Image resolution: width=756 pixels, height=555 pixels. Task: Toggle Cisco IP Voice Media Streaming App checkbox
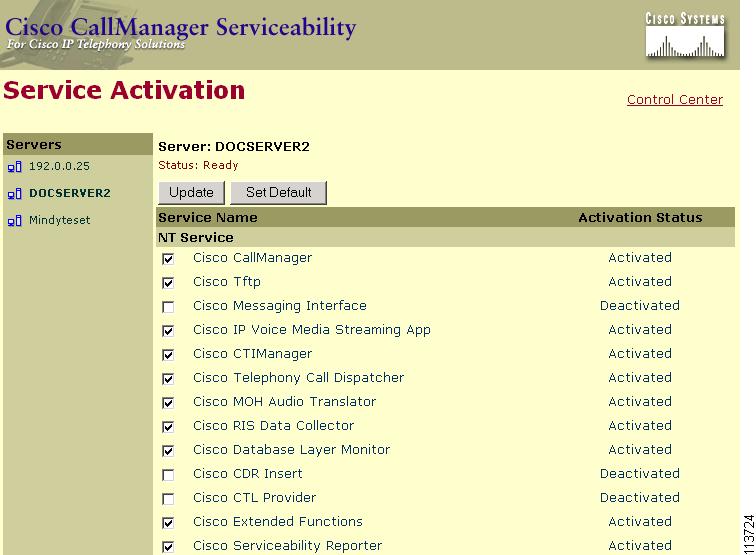tap(168, 331)
